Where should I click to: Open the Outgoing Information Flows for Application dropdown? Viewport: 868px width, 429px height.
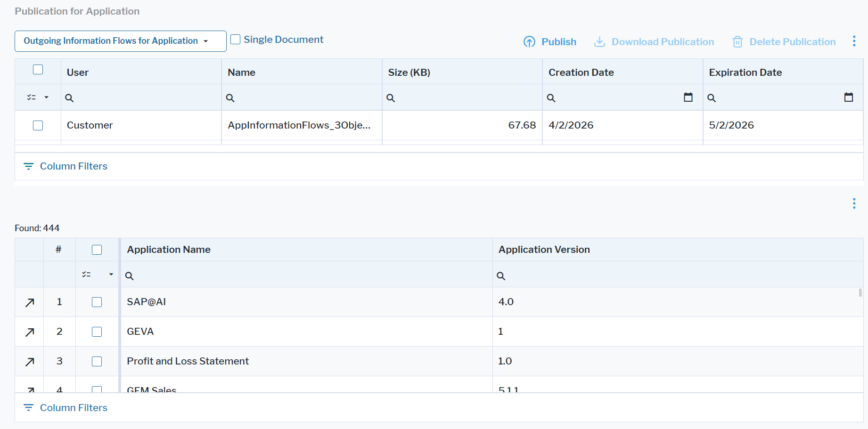point(120,41)
